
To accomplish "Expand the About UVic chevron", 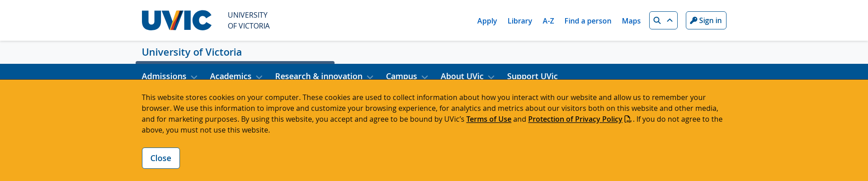I will [491, 77].
